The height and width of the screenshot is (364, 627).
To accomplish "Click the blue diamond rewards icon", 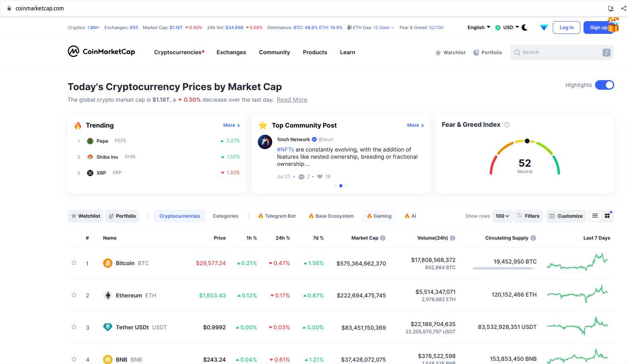I will [x=544, y=28].
